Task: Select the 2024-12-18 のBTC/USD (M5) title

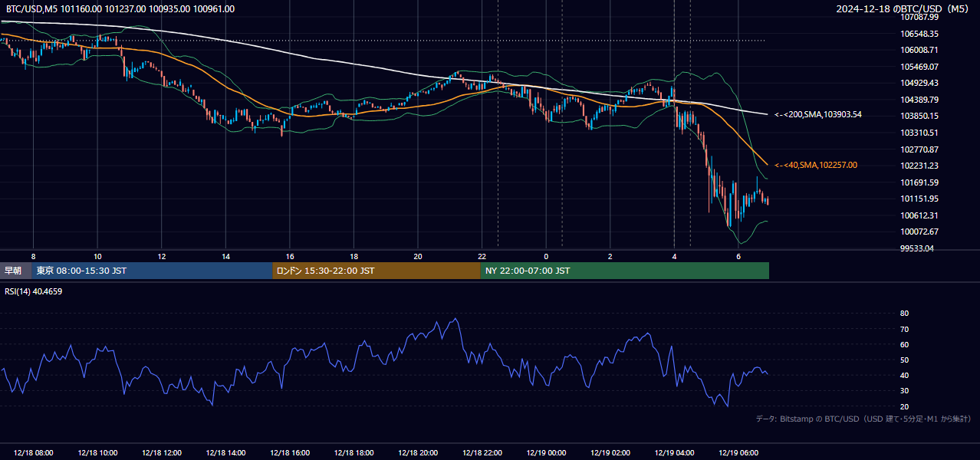Action: coord(903,9)
